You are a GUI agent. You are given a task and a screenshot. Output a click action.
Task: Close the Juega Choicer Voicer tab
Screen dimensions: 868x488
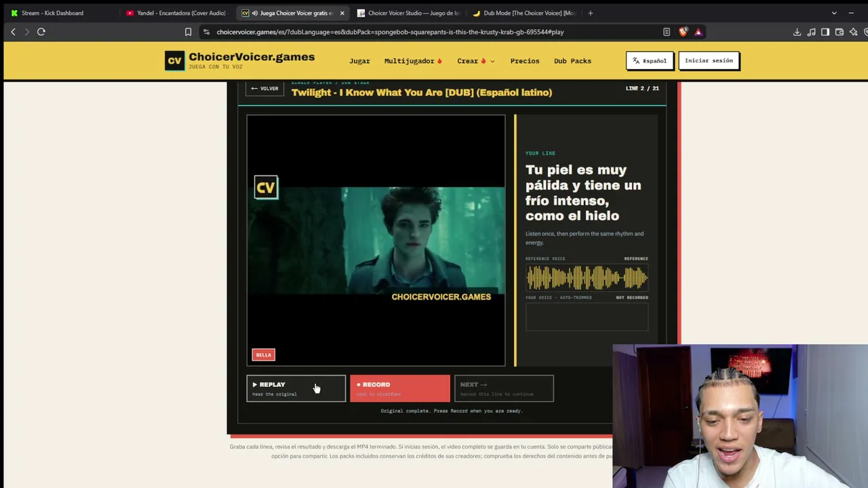pos(342,13)
